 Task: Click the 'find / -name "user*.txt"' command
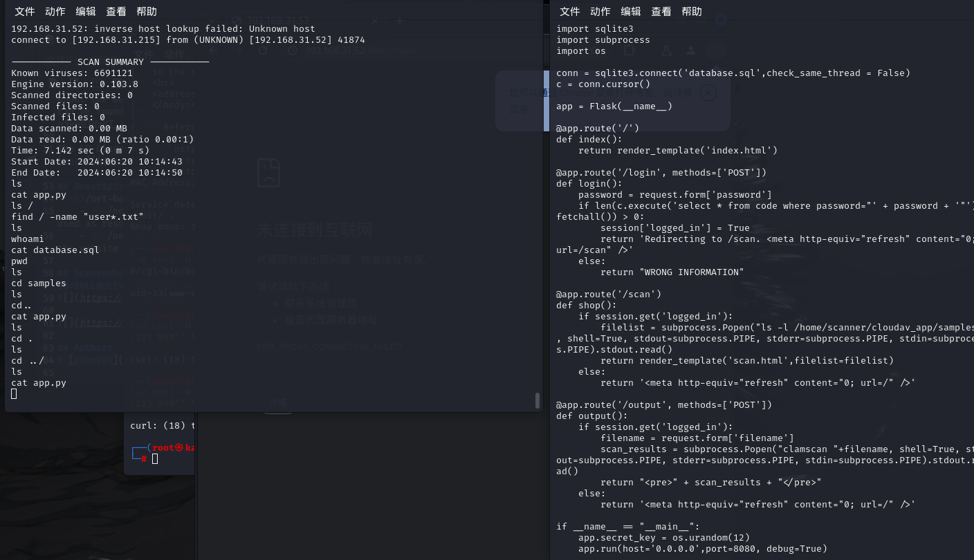tap(77, 217)
